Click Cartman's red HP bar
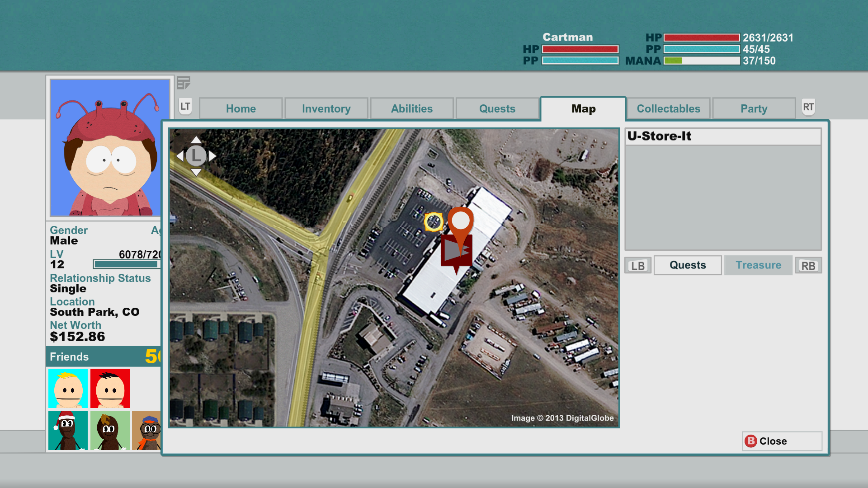This screenshot has width=868, height=488. (580, 49)
